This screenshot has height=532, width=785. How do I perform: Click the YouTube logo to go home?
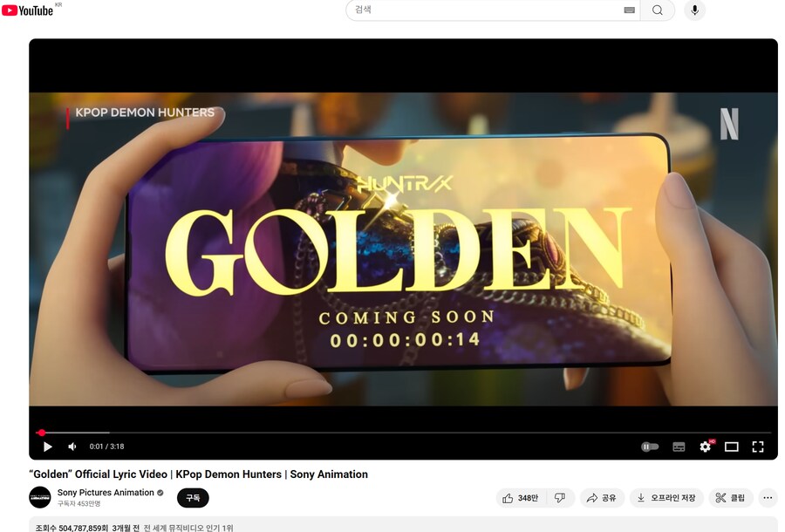point(29,10)
